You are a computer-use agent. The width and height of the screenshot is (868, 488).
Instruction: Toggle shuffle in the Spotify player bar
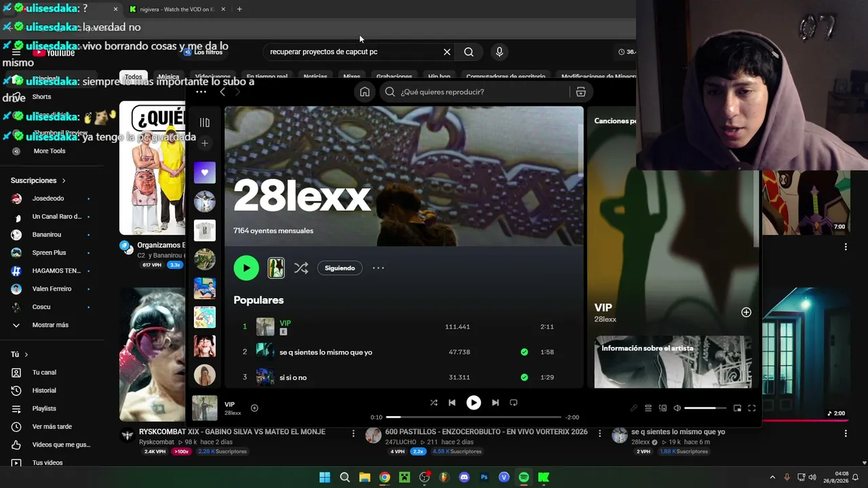pos(434,403)
